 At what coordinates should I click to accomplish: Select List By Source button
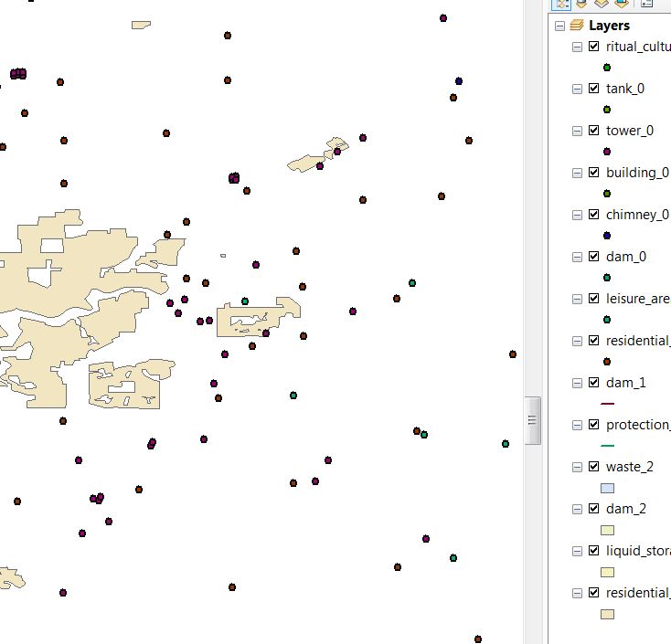(581, 4)
